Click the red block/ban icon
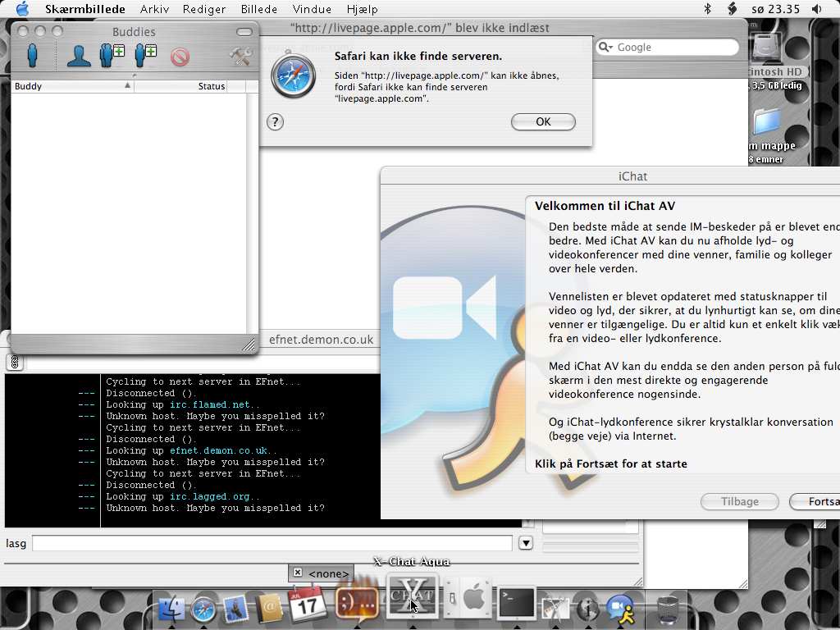Screen dimensions: 840x630 pos(180,57)
